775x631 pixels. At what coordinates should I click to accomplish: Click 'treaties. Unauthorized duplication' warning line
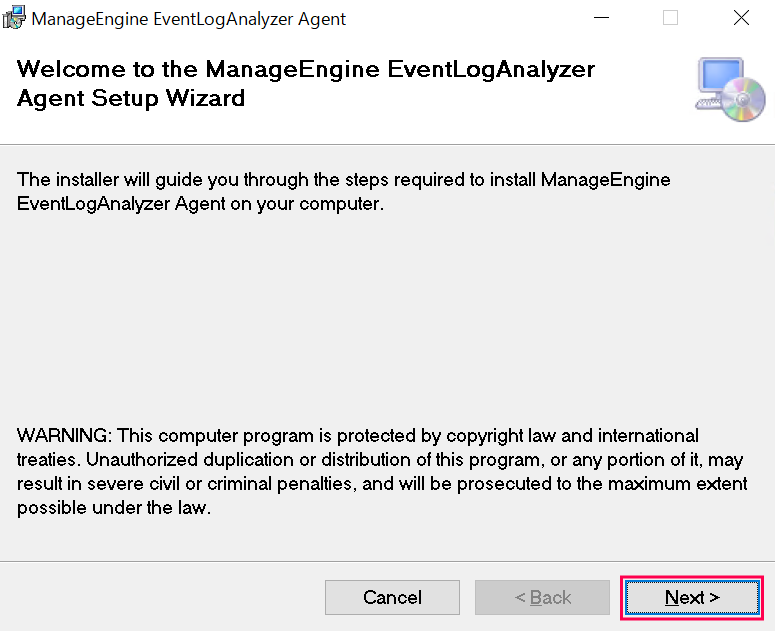click(x=150, y=460)
